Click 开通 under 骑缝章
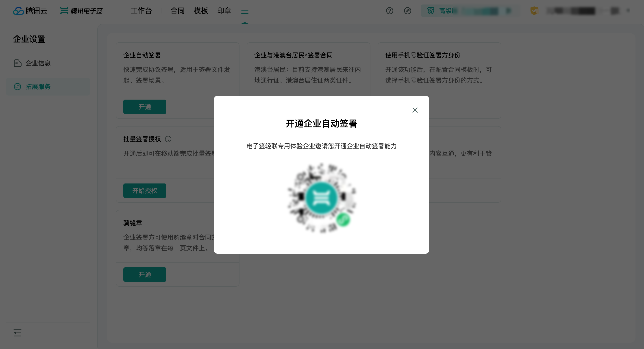Viewport: 644px width, 349px height. click(x=145, y=275)
